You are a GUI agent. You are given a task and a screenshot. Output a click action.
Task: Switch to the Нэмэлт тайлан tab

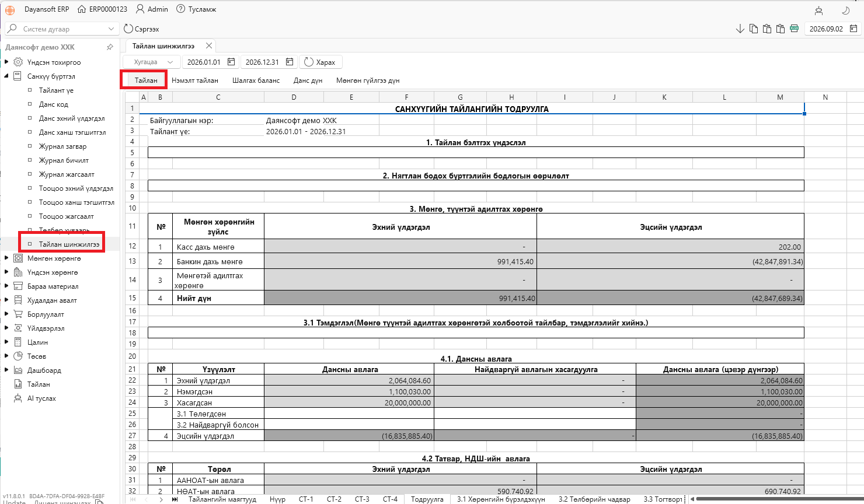(195, 80)
